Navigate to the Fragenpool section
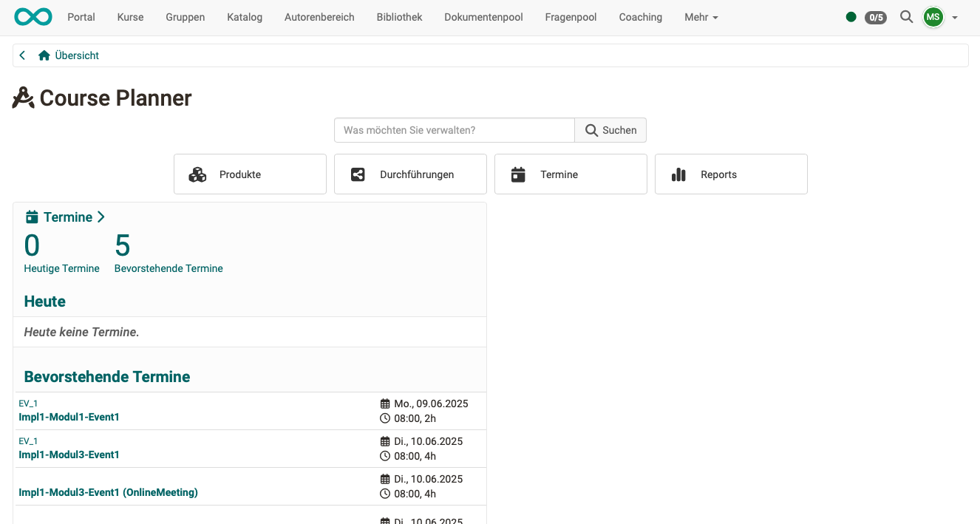 tap(571, 17)
